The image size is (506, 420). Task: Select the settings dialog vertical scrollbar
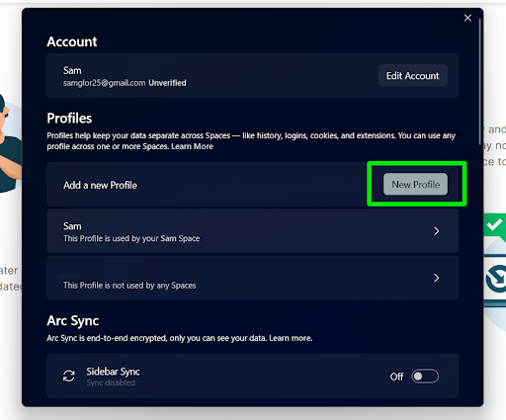(480, 82)
